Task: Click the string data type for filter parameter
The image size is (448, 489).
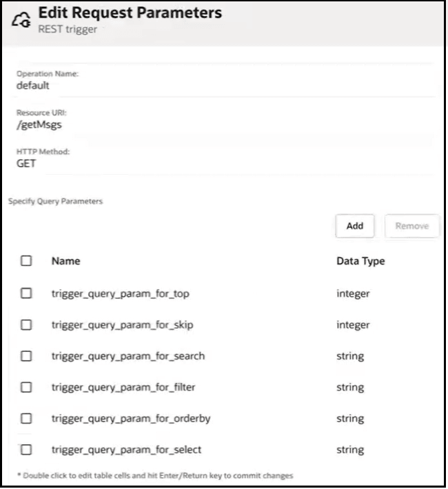Action: (x=350, y=387)
